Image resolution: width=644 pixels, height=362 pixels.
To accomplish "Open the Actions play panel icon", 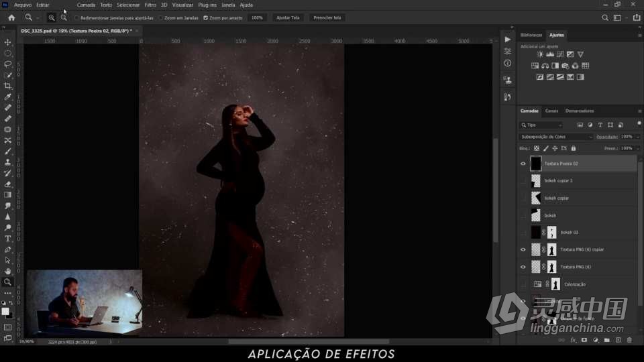I will 508,40.
